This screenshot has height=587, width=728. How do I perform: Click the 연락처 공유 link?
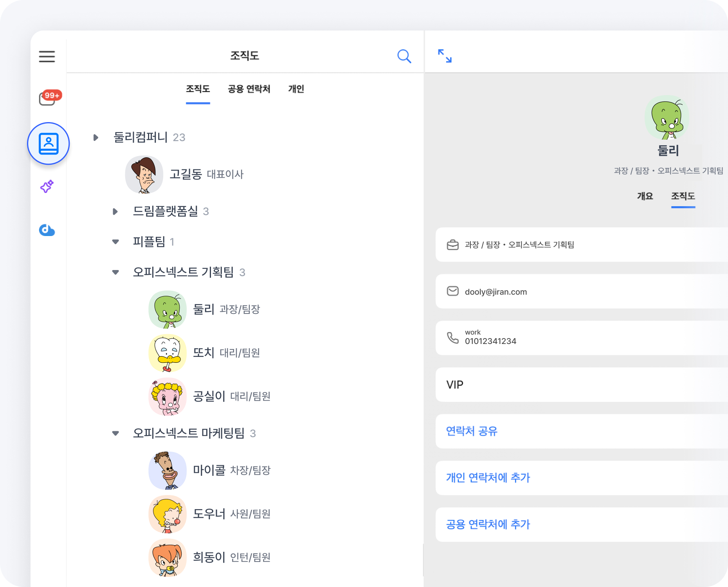click(472, 431)
